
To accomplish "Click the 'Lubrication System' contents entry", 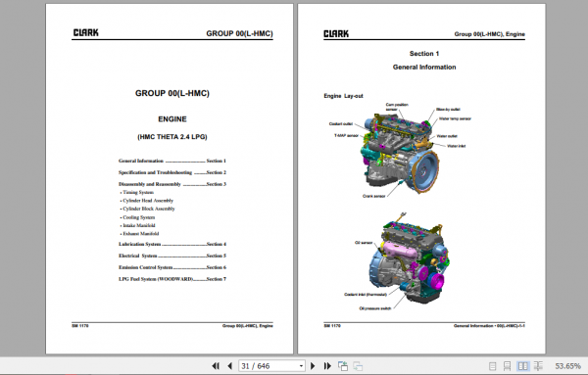I will click(x=172, y=244).
